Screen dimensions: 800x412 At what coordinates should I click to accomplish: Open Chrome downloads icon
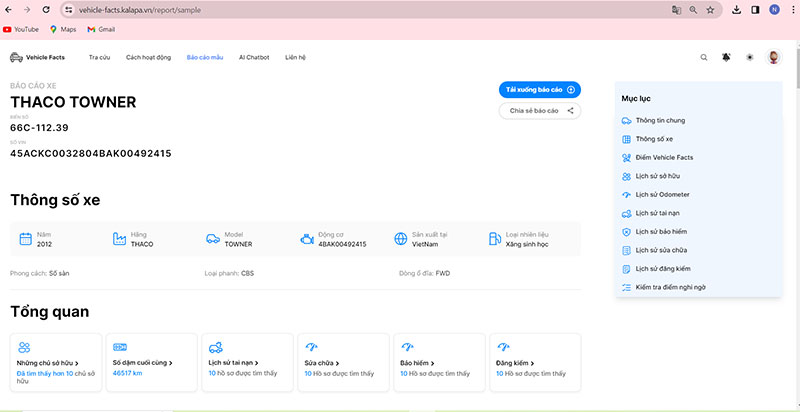point(736,10)
